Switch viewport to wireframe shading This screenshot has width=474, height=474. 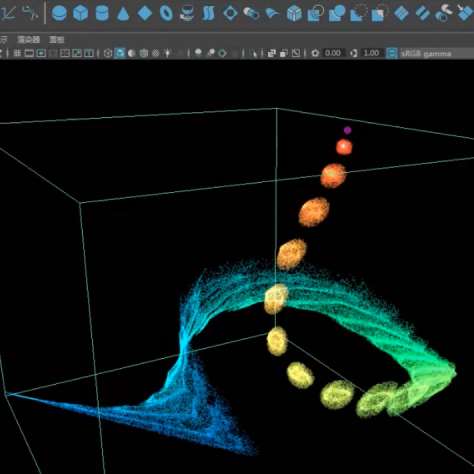(108, 53)
